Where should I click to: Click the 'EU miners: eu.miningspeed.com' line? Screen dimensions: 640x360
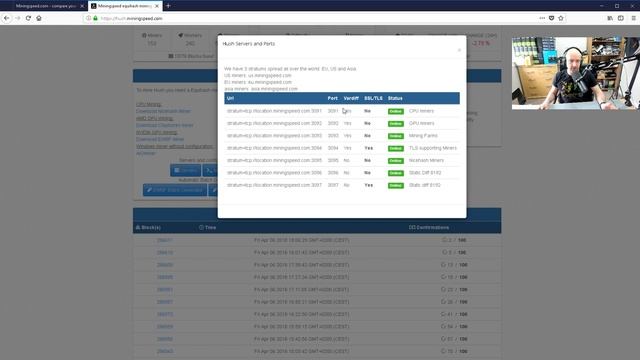click(258, 82)
